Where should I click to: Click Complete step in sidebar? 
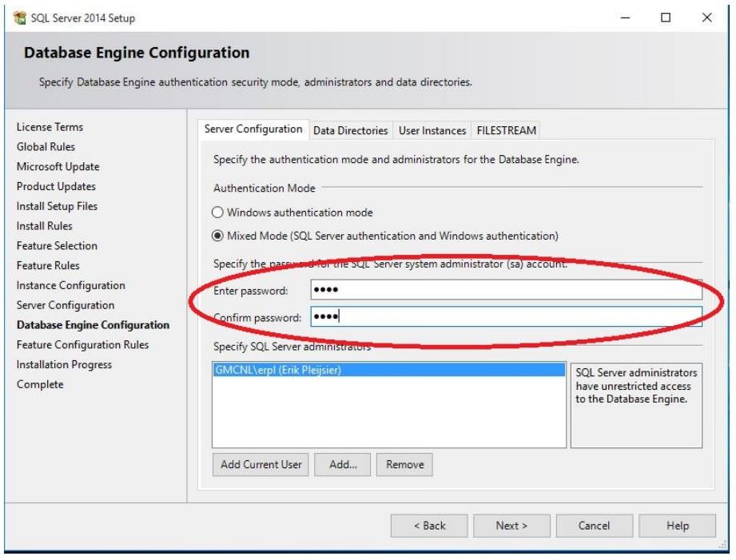pos(40,384)
